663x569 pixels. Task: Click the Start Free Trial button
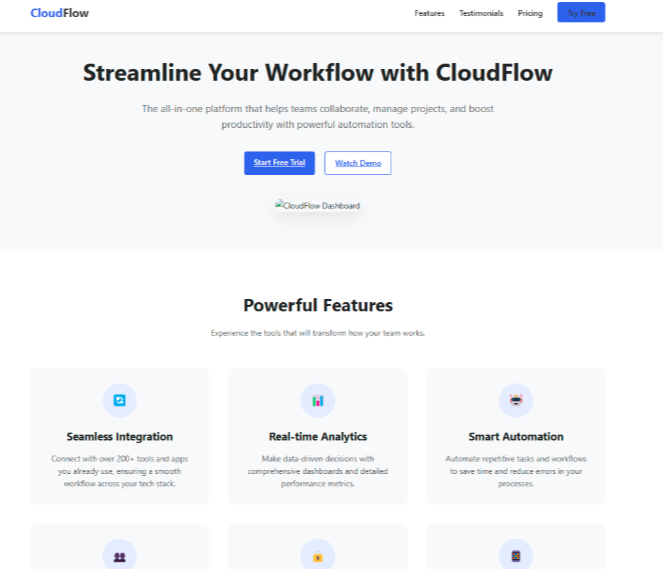pyautogui.click(x=279, y=163)
